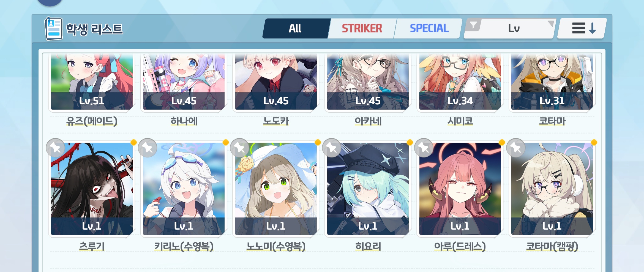Image resolution: width=644 pixels, height=272 pixels.
Task: Toggle the pin on 아루(드레스) card
Action: 424,148
